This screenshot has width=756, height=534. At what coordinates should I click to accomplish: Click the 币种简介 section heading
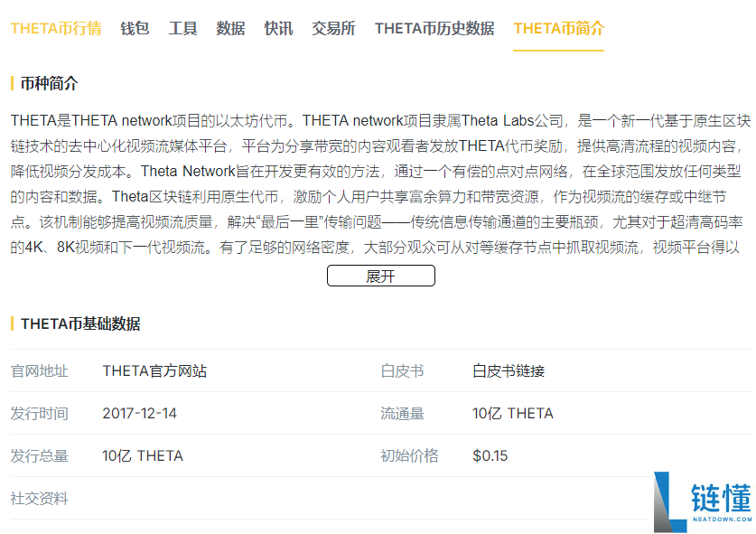coord(49,83)
